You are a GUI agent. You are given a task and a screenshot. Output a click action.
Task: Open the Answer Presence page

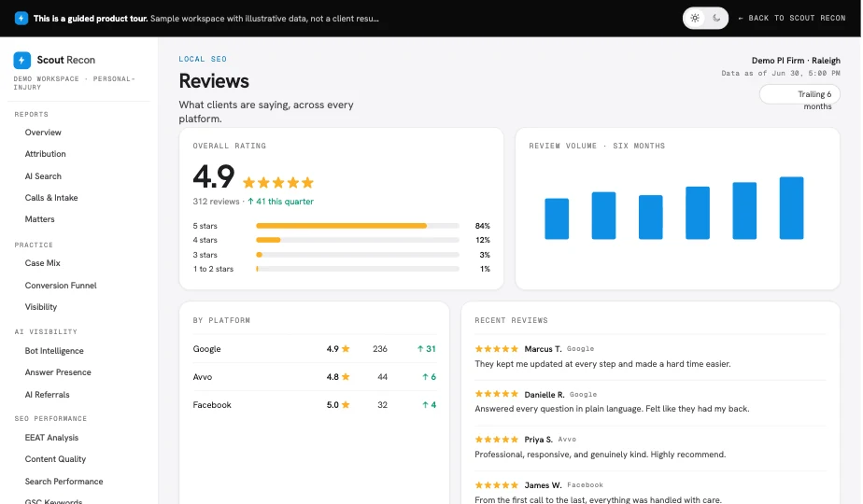[x=58, y=372]
